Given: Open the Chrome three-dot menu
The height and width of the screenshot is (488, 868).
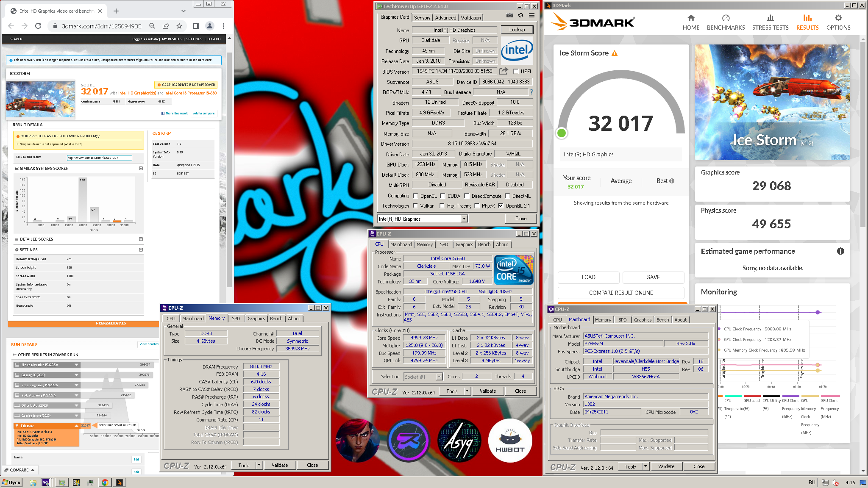Looking at the screenshot, I should pyautogui.click(x=223, y=26).
